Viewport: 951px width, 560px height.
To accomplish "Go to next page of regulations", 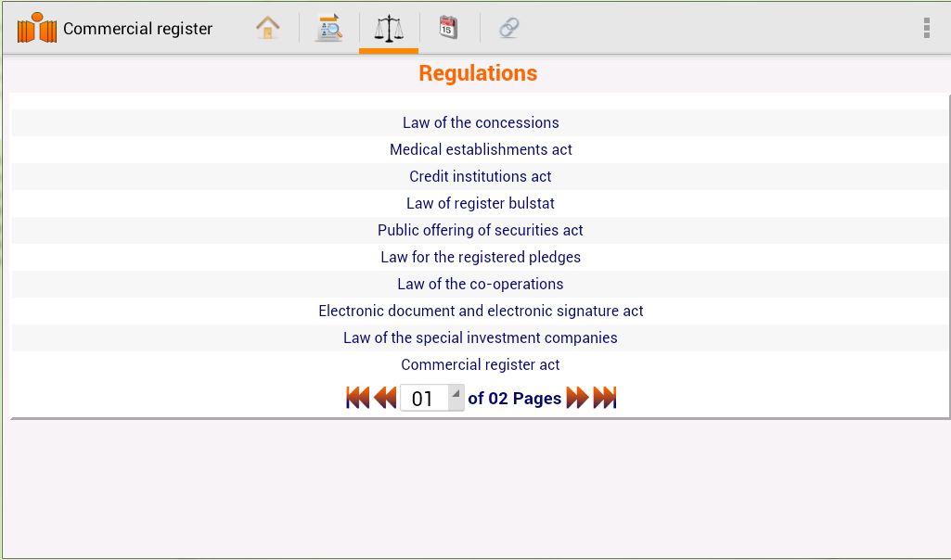I will pyautogui.click(x=577, y=398).
